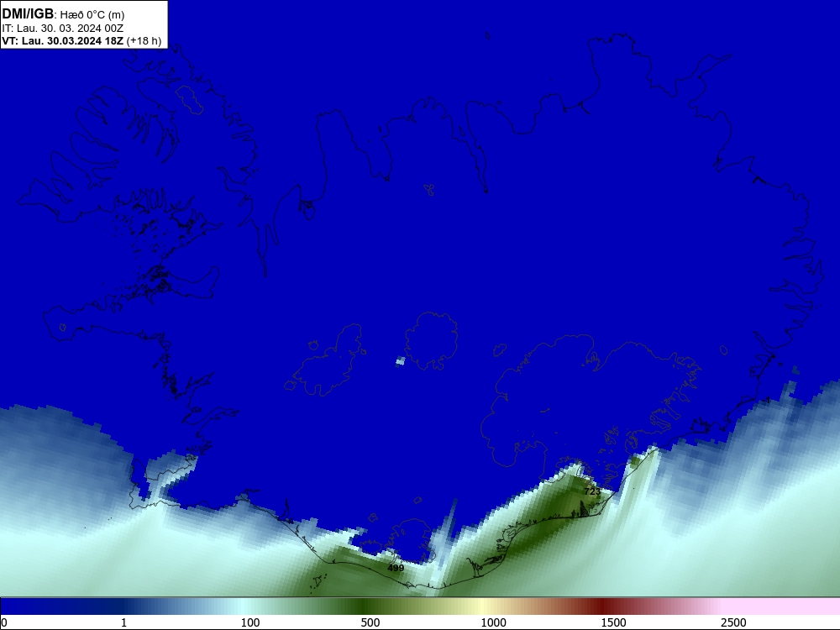The image size is (840, 630).
Task: Click the 500 label on the color scale
Action: [370, 622]
